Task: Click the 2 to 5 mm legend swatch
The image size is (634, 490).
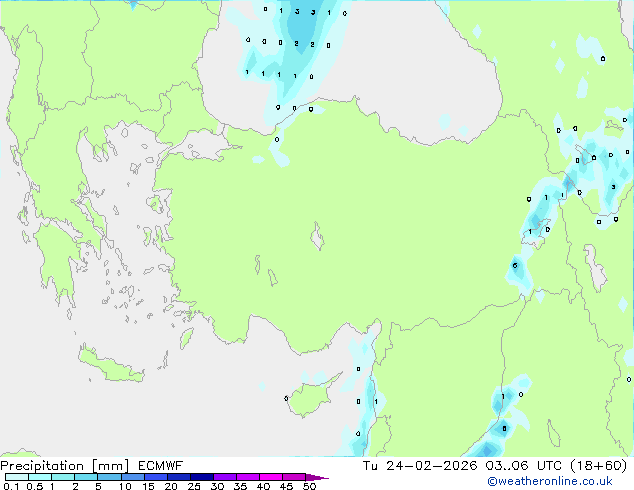Action: pyautogui.click(x=86, y=477)
